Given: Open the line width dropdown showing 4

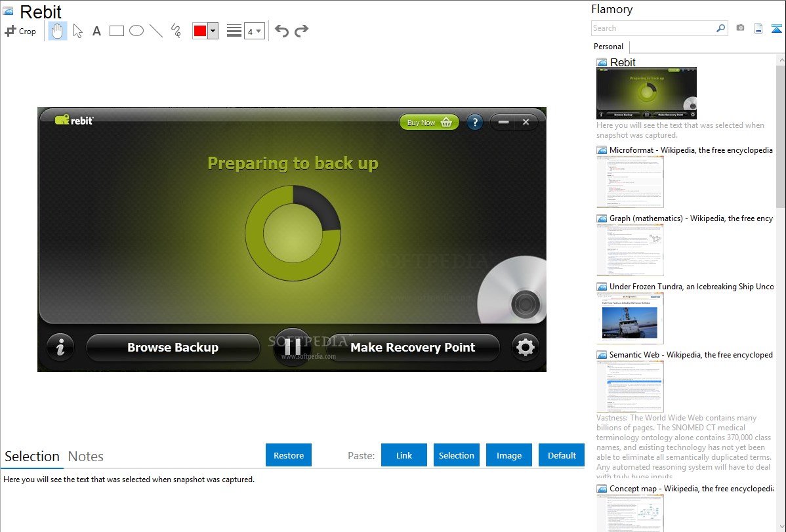Looking at the screenshot, I should 254,31.
